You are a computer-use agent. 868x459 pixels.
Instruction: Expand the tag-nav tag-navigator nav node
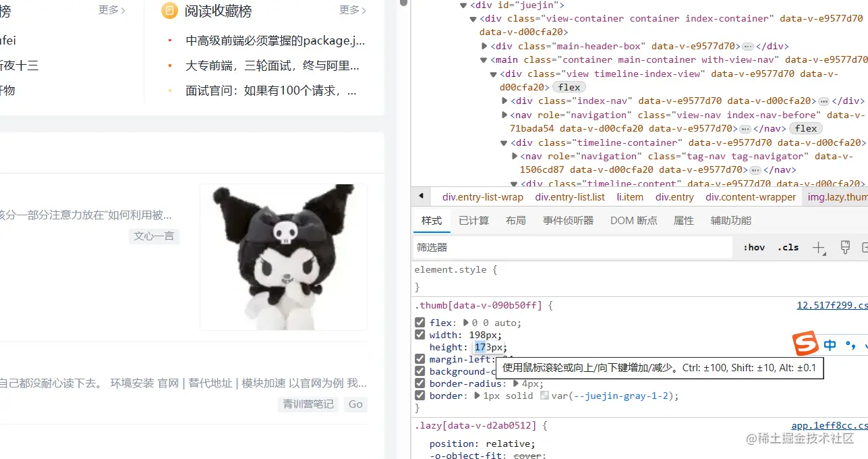[x=515, y=157]
